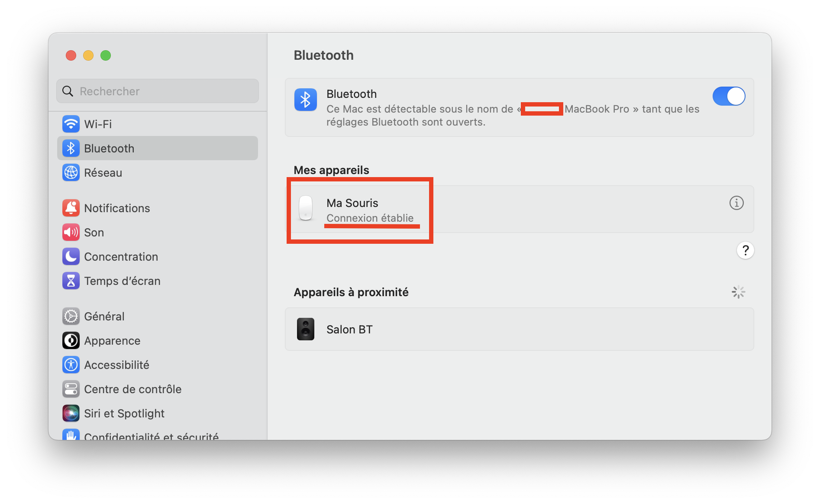Open Temps d'écran hourglass icon
This screenshot has width=820, height=504.
(71, 281)
